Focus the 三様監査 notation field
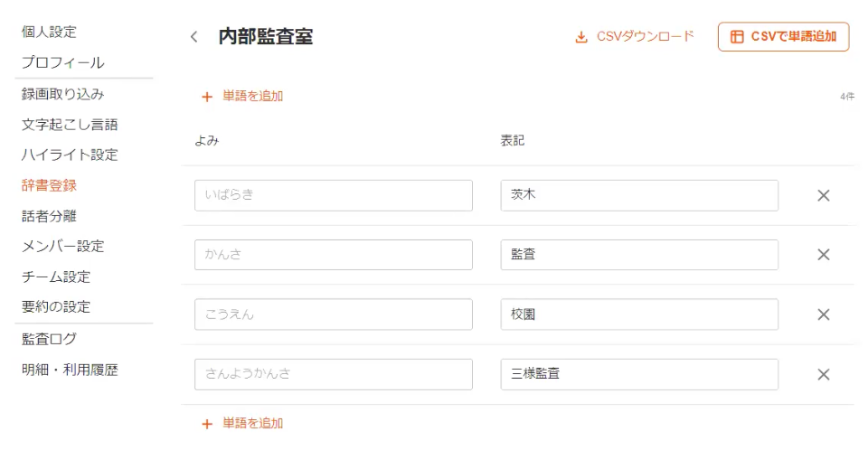868x450 pixels. (638, 374)
